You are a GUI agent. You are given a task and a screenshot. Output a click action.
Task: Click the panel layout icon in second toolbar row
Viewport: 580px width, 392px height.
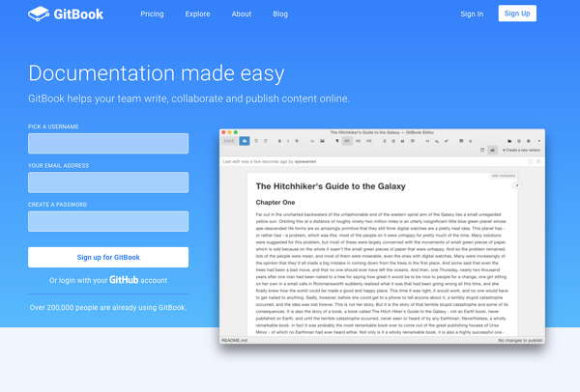[x=482, y=150]
